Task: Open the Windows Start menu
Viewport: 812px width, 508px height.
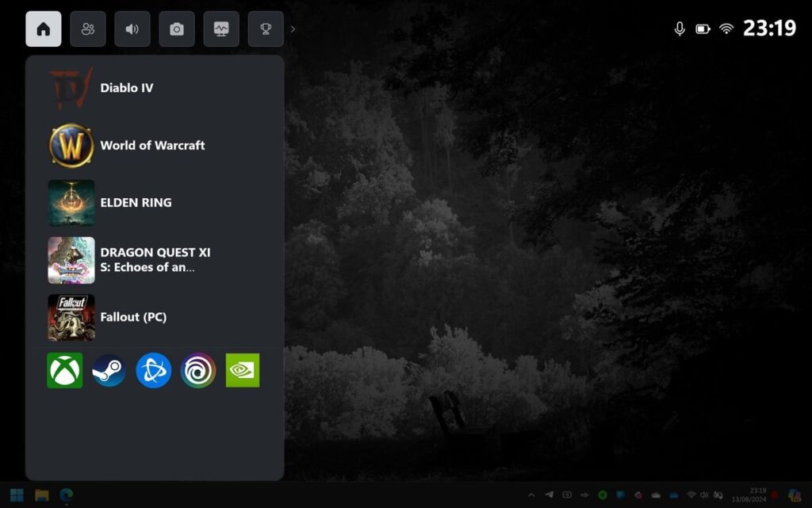Action: point(17,495)
